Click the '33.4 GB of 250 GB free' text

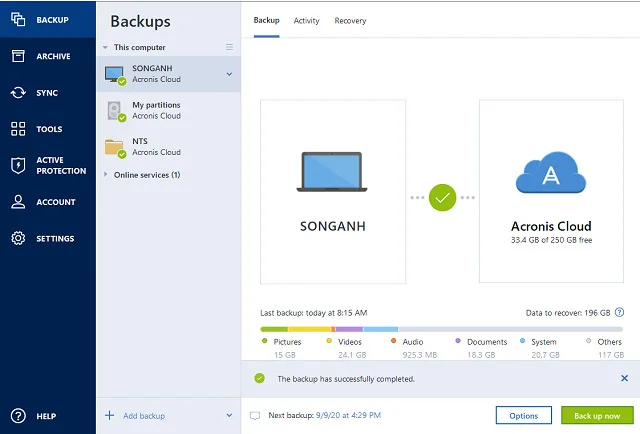551,240
